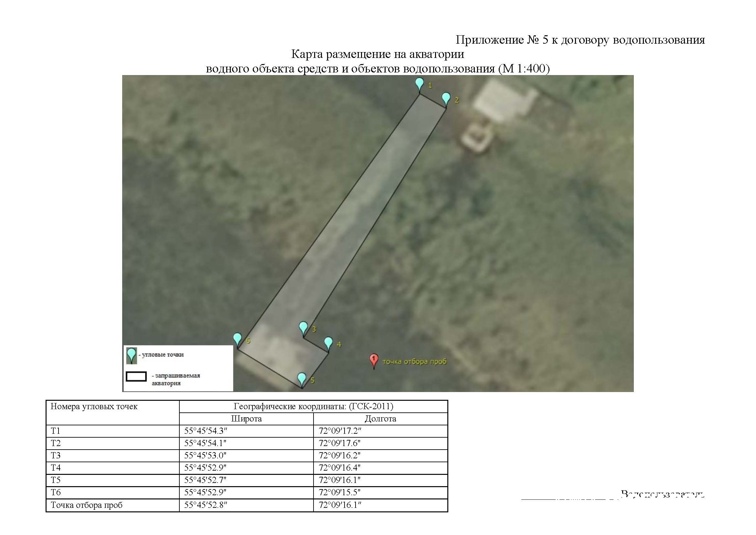Click the 'запрашиваемая акватория' legend text
Image resolution: width=756 pixels, height=535 pixels.
pos(176,379)
